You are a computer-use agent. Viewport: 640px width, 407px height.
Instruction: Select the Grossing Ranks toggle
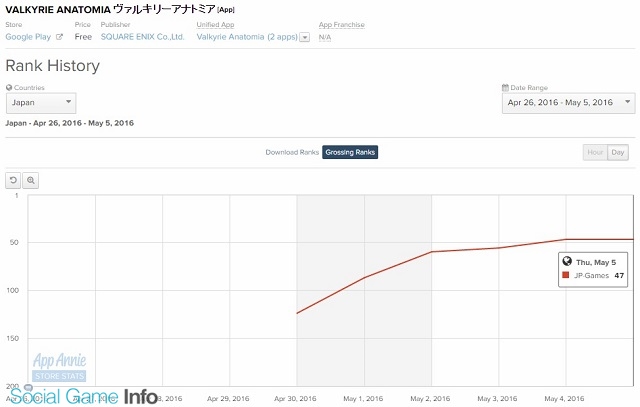point(350,152)
